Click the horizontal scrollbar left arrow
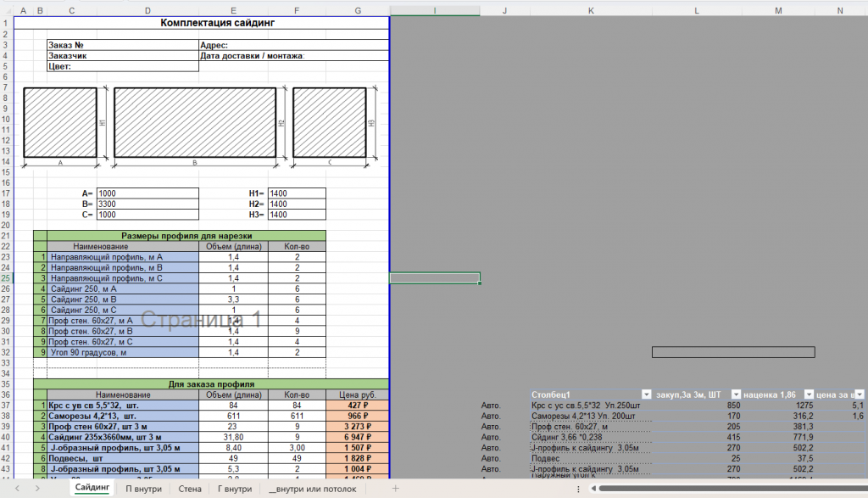 coord(593,489)
